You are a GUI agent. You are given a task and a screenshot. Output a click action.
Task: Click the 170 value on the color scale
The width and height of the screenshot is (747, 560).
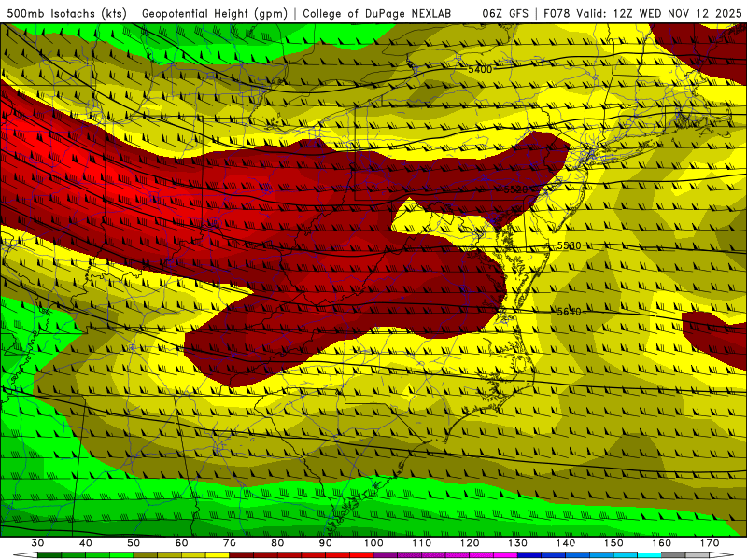(710, 543)
